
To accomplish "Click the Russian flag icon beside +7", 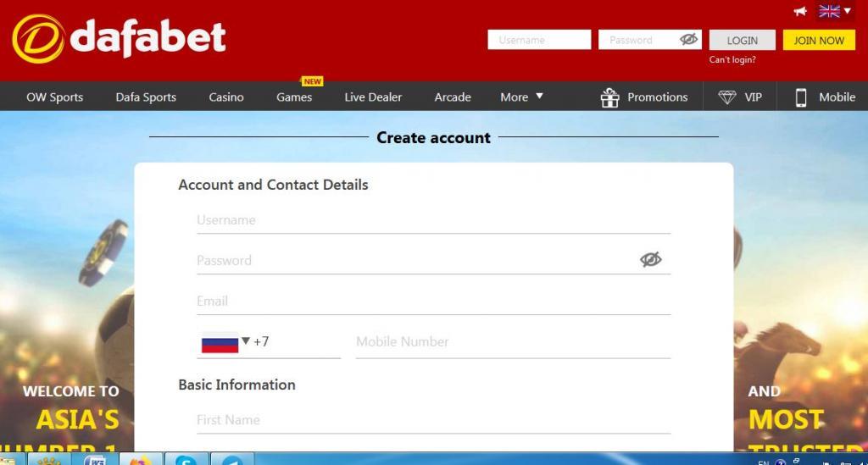I will coord(220,342).
